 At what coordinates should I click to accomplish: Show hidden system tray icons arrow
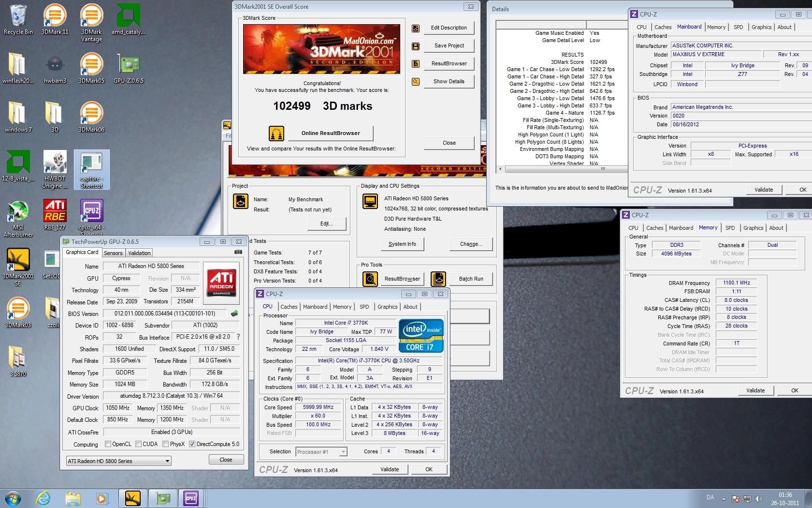click(x=724, y=499)
